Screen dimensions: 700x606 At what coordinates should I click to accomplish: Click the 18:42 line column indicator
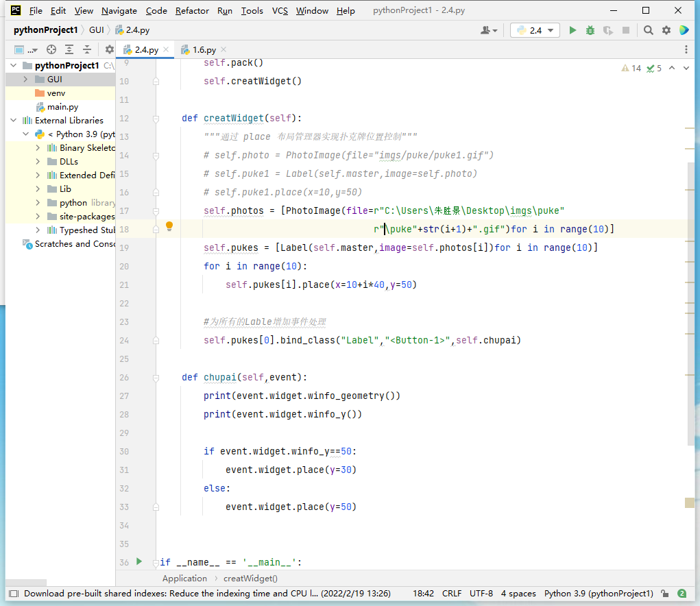pyautogui.click(x=423, y=594)
